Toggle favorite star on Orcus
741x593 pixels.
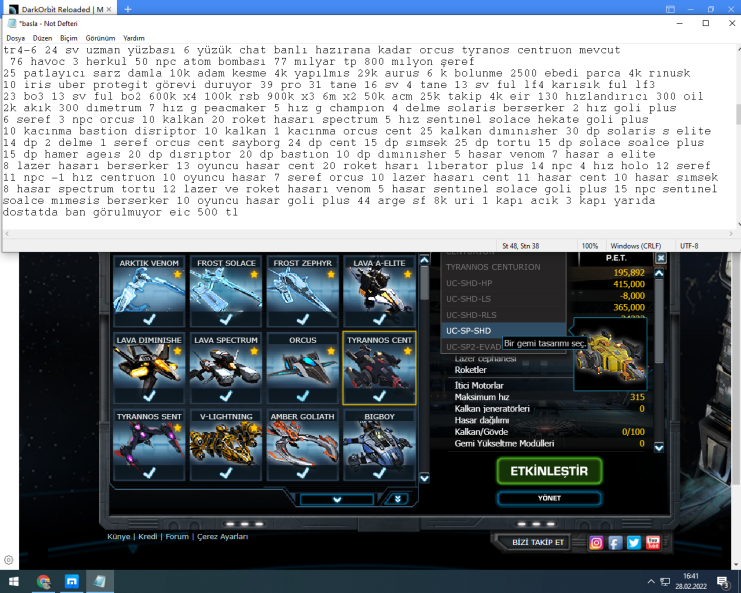[331, 351]
